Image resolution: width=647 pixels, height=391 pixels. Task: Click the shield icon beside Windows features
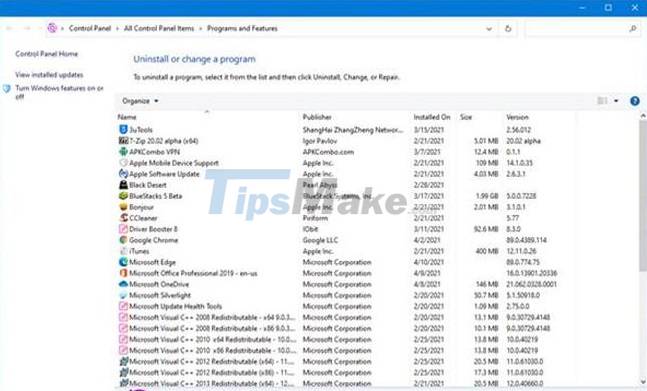(7, 89)
